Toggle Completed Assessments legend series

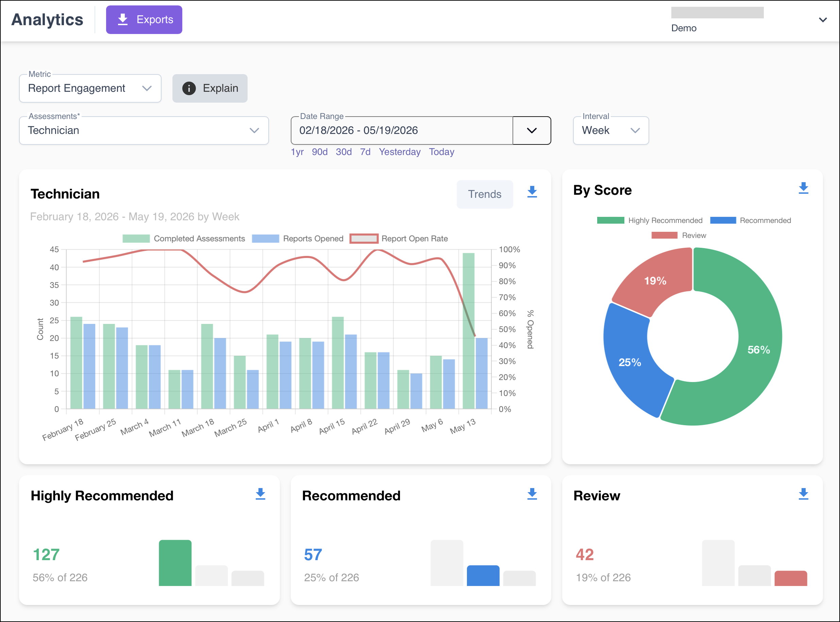(x=184, y=239)
